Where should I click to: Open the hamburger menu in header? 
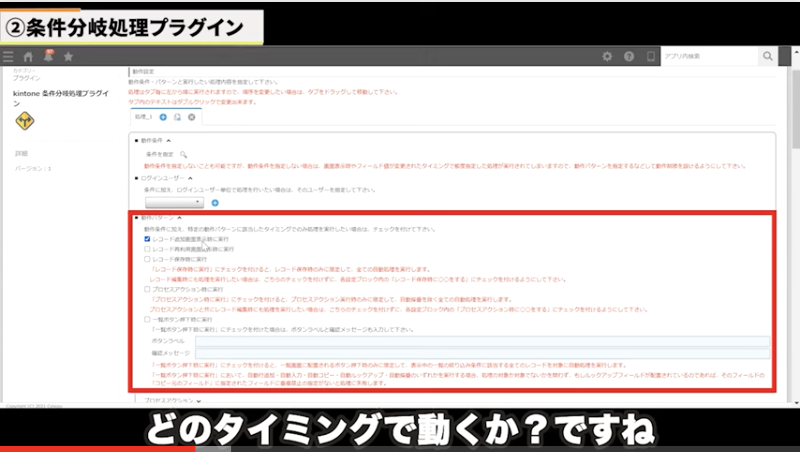tap(8, 57)
